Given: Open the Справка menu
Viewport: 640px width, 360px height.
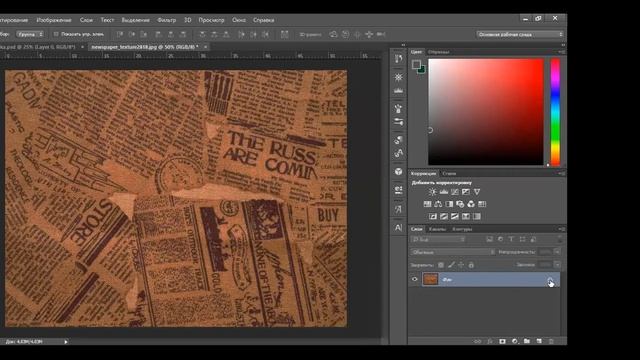Looking at the screenshot, I should (x=263, y=20).
